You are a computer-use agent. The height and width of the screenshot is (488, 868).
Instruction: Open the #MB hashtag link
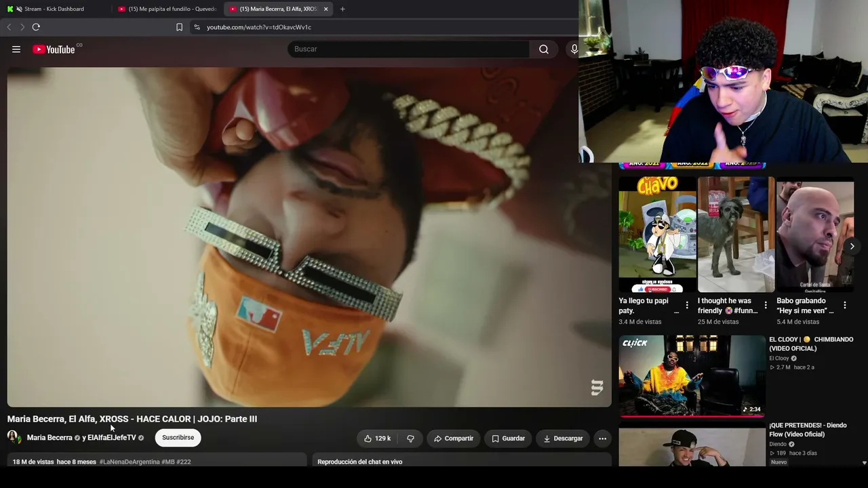coord(168,462)
